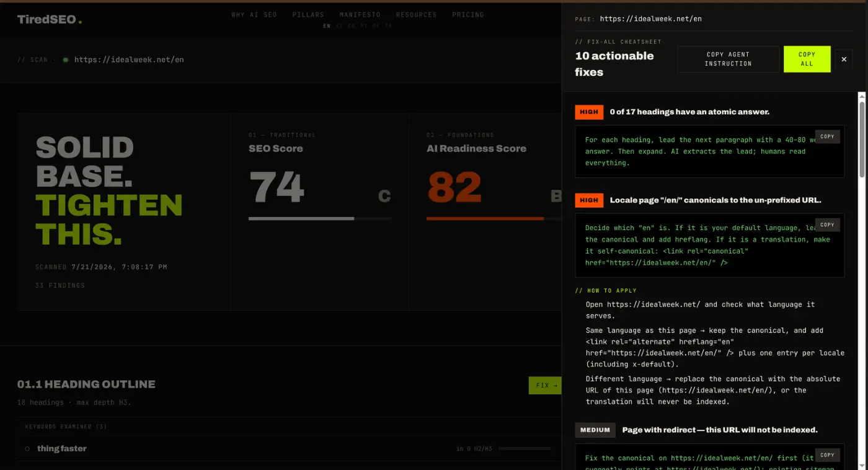
Task: Copy the atomic answer fix text
Action: pos(827,136)
